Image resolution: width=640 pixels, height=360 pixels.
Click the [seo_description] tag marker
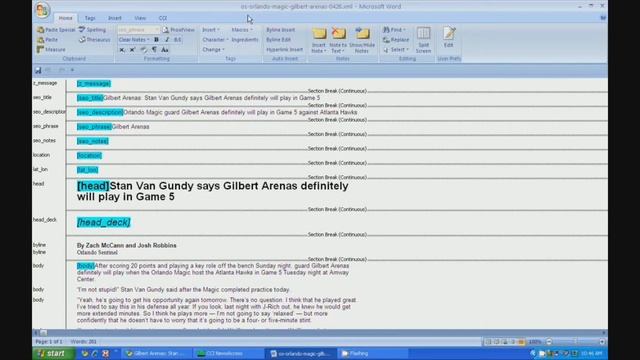pos(100,112)
